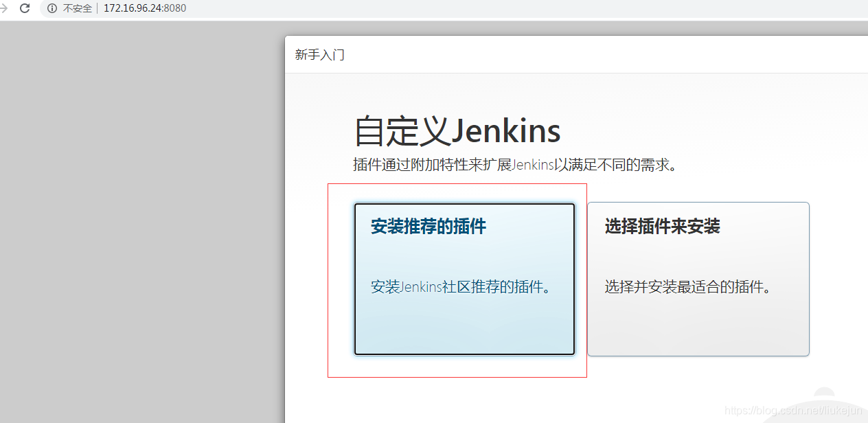
Task: Reload the page with the refresh icon
Action: (25, 8)
